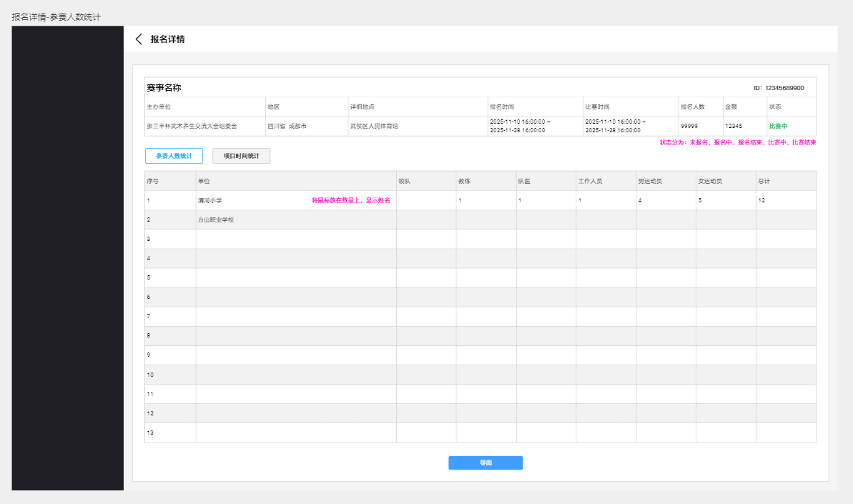
Task: Click the 总计 column header
Action: [x=764, y=182]
